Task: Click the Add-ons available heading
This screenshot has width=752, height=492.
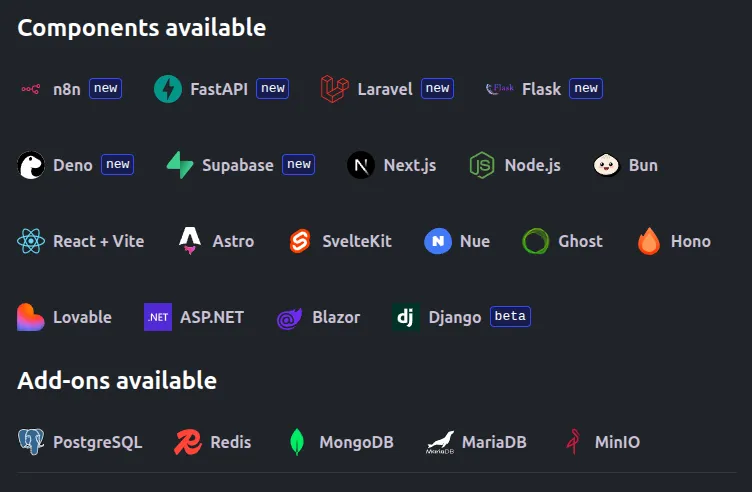Action: click(x=117, y=381)
